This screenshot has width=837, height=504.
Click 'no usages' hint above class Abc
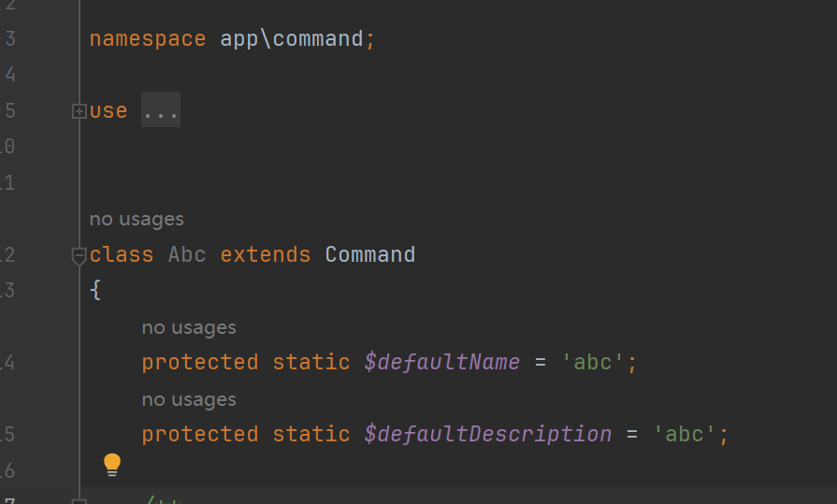[x=137, y=219]
